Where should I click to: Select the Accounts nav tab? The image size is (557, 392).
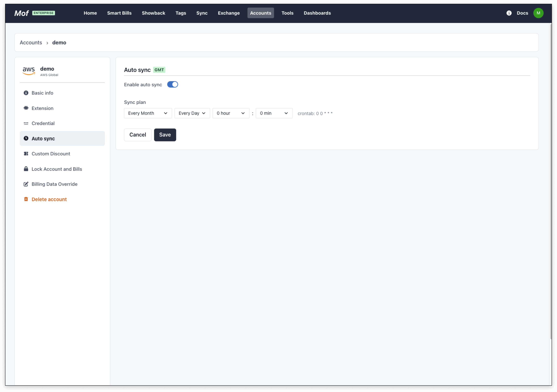tap(261, 13)
